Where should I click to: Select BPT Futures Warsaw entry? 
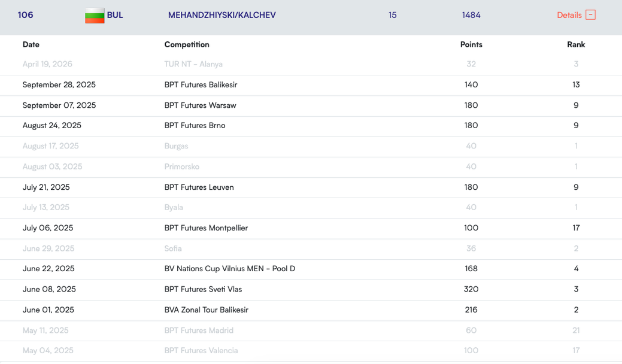click(x=200, y=105)
